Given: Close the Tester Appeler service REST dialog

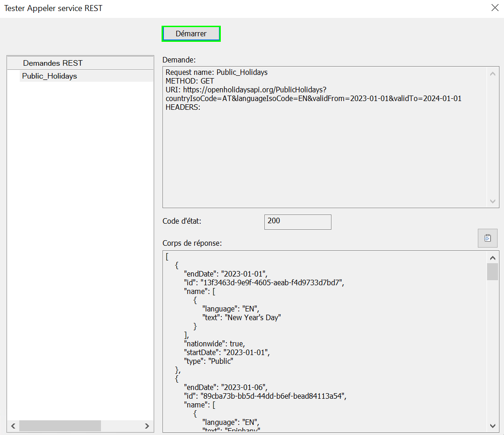Looking at the screenshot, I should (495, 8).
